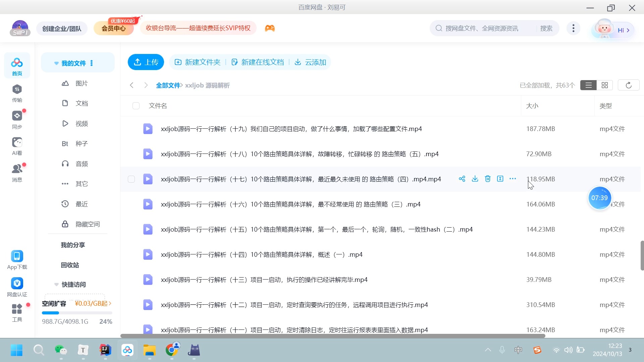644x362 pixels.
Task: Open the three-dot menu beside search
Action: [x=573, y=28]
